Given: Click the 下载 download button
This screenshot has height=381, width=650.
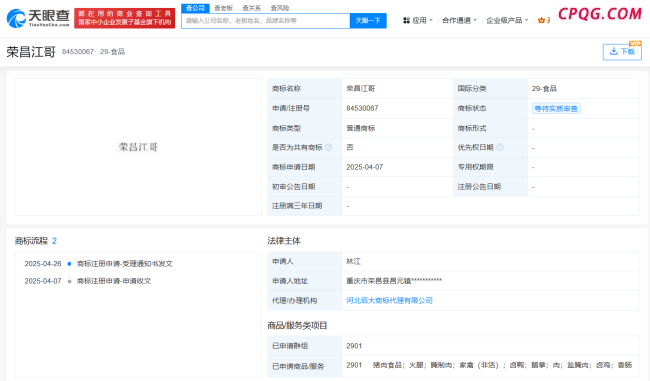Looking at the screenshot, I should 622,51.
